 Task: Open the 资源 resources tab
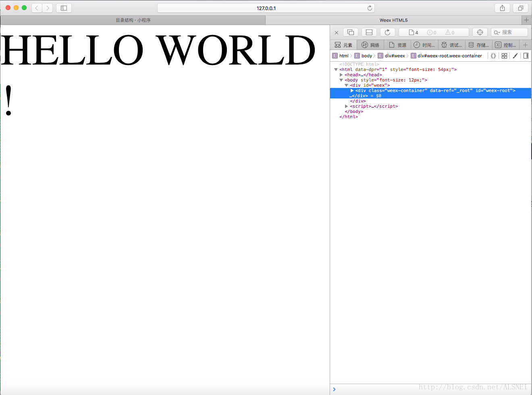(397, 45)
